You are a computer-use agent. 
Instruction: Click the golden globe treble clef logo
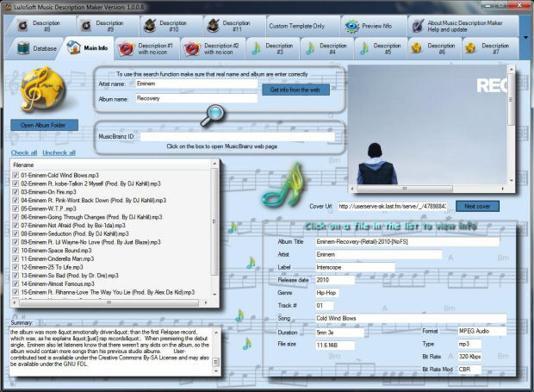[42, 90]
